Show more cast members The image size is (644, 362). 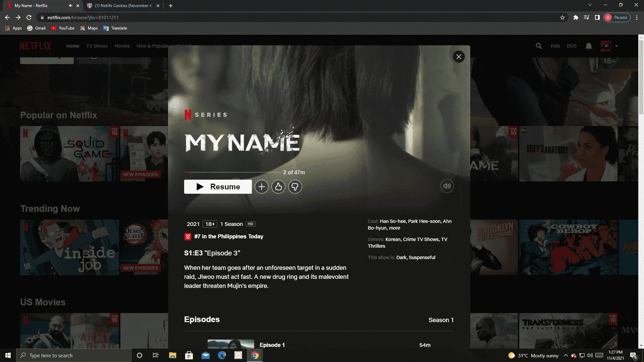pos(394,228)
